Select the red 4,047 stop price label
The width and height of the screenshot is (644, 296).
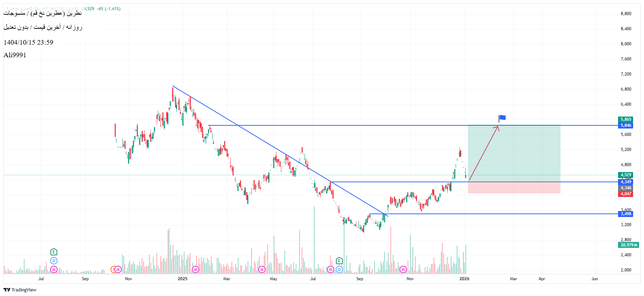click(x=625, y=194)
